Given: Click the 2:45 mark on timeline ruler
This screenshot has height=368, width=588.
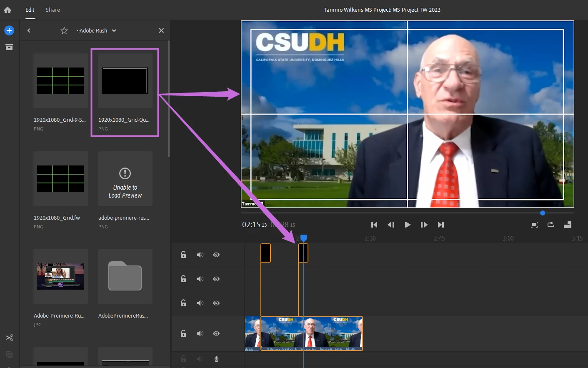Looking at the screenshot, I should [439, 238].
